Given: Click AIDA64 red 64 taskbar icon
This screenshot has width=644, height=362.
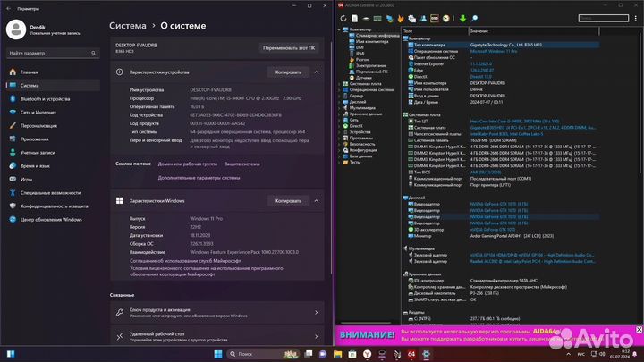Looking at the screenshot, I should point(411,354).
